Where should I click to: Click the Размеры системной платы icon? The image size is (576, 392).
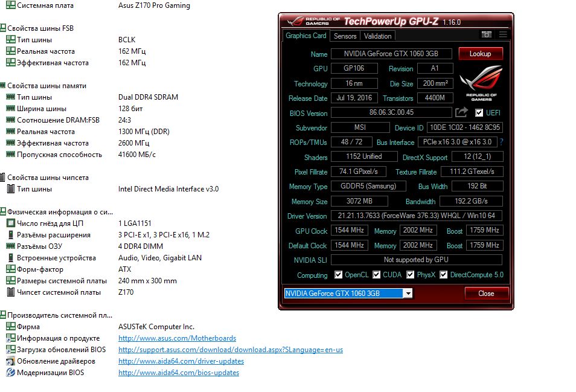11,280
